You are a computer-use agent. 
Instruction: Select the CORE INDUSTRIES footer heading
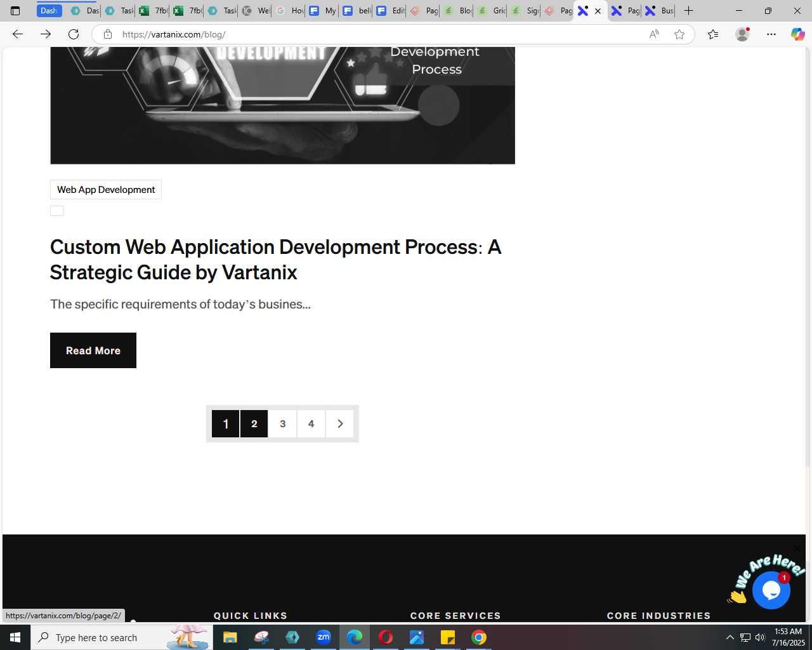[659, 616]
